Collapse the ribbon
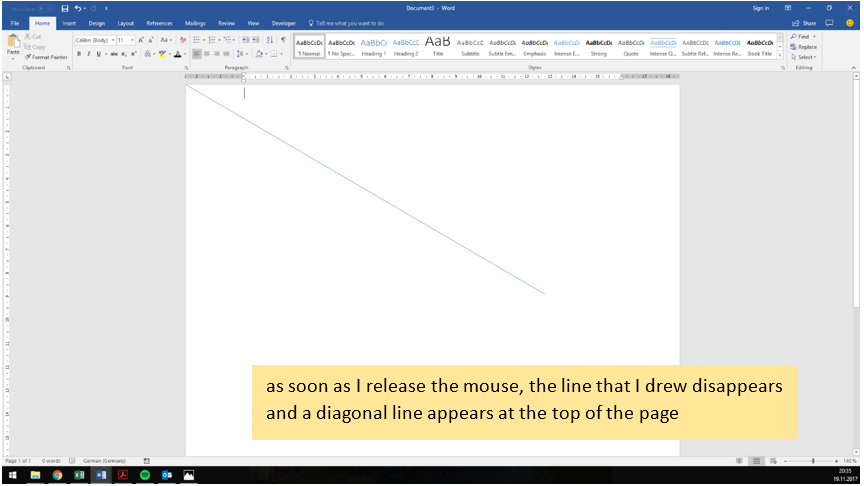 [854, 68]
